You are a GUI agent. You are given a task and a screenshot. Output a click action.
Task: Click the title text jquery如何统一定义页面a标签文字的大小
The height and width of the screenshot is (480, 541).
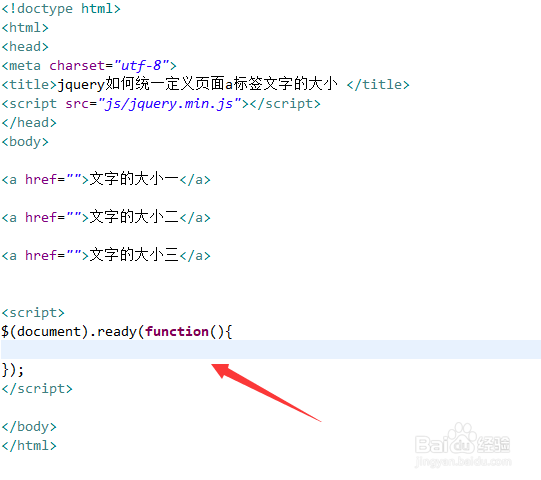pos(197,84)
